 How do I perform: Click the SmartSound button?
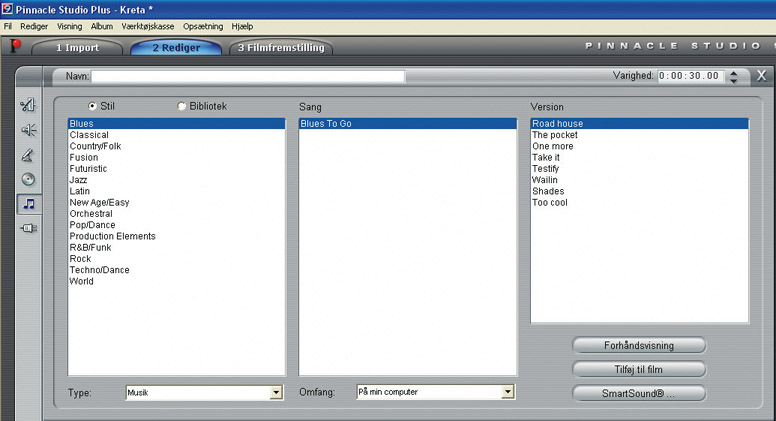[639, 393]
